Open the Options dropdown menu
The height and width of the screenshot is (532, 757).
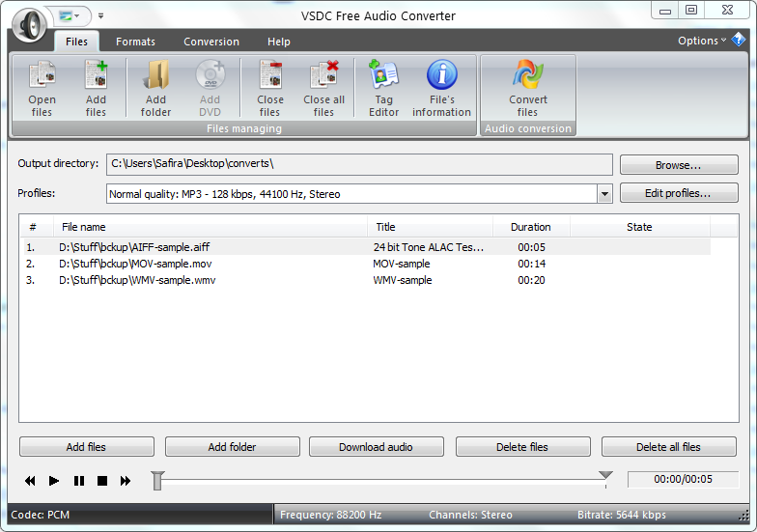point(701,41)
